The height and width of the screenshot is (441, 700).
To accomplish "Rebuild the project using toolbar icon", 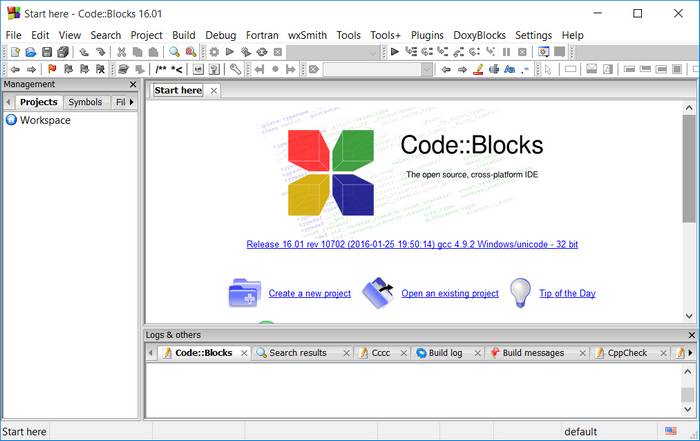I will 262,52.
